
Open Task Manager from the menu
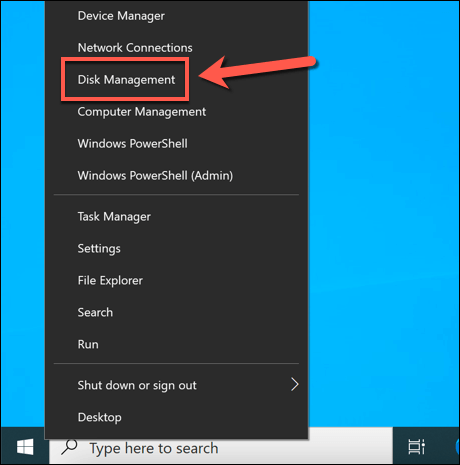pos(177,217)
